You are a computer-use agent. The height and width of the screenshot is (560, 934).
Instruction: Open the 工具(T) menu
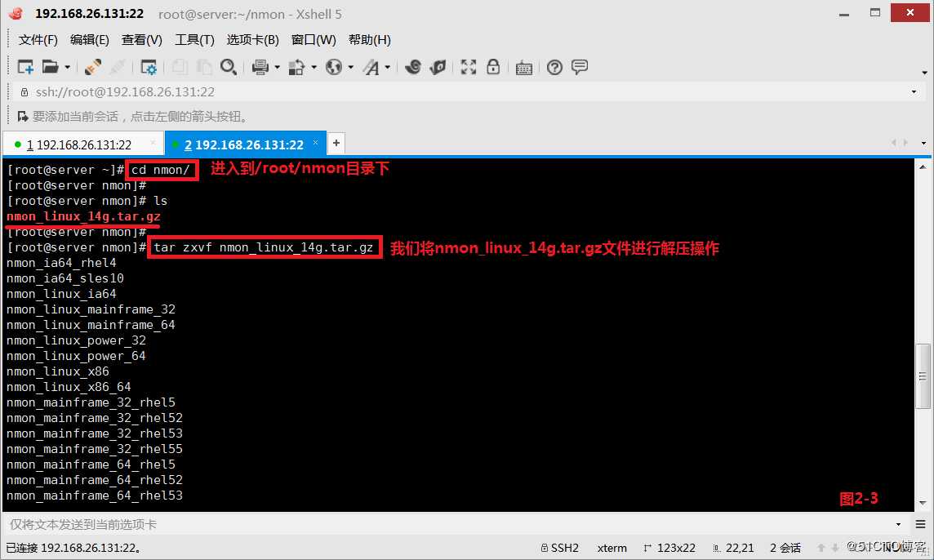click(x=194, y=40)
